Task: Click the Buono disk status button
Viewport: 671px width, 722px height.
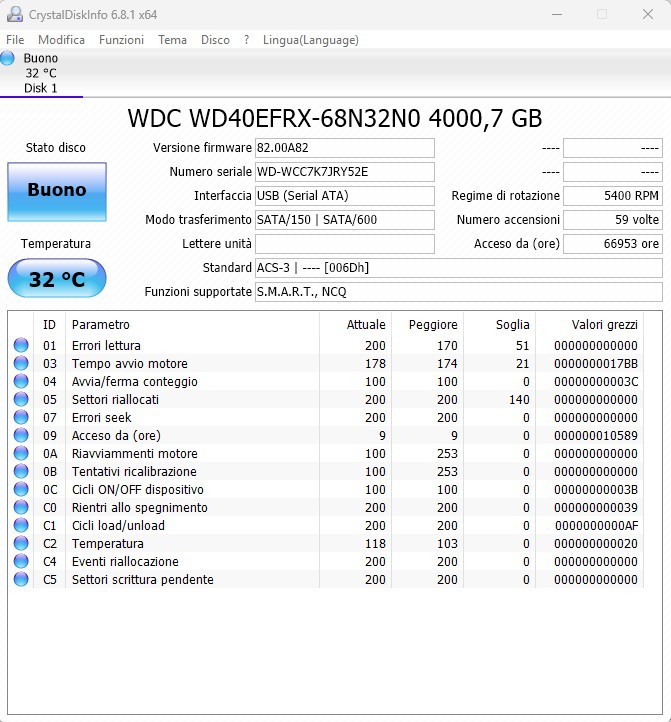Action: coord(57,192)
